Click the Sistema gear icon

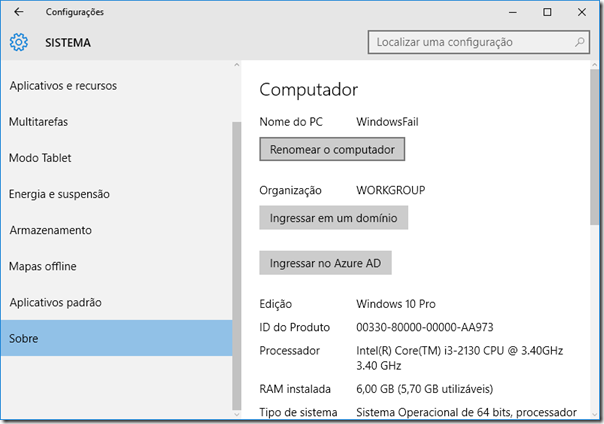click(x=18, y=42)
